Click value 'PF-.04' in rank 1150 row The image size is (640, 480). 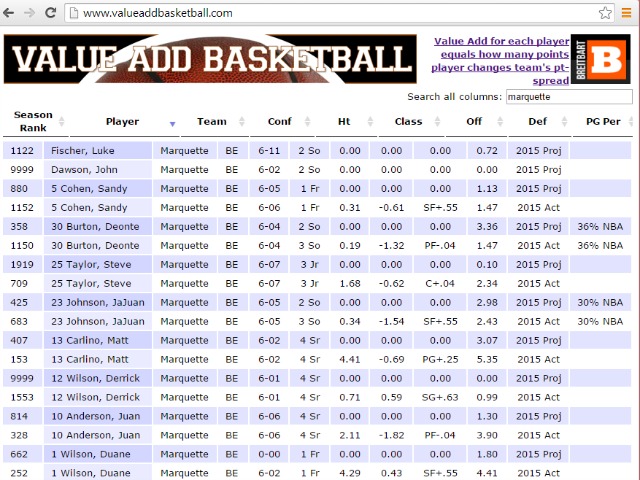[x=440, y=245]
